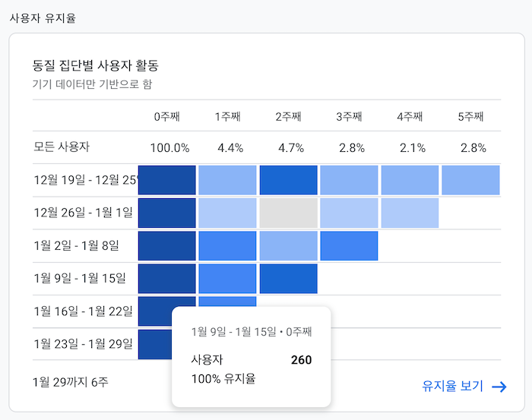
Task: Click the gray 2주째 cell in 12월 26일 row
Action: tap(288, 213)
